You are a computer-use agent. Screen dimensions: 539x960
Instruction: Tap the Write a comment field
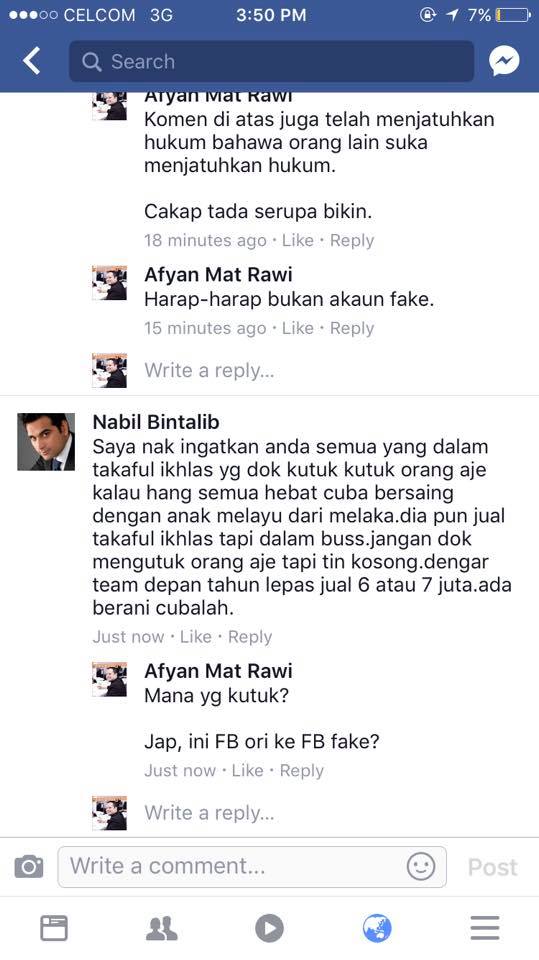pyautogui.click(x=252, y=866)
